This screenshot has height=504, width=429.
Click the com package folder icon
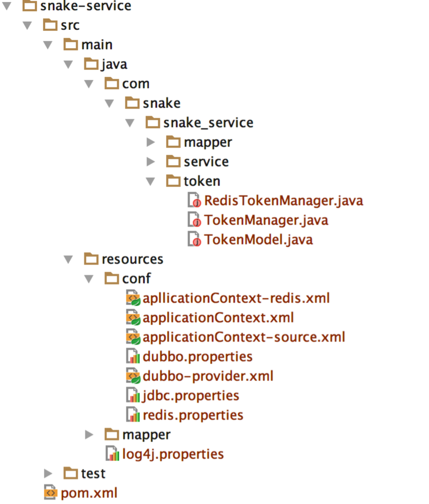112,83
